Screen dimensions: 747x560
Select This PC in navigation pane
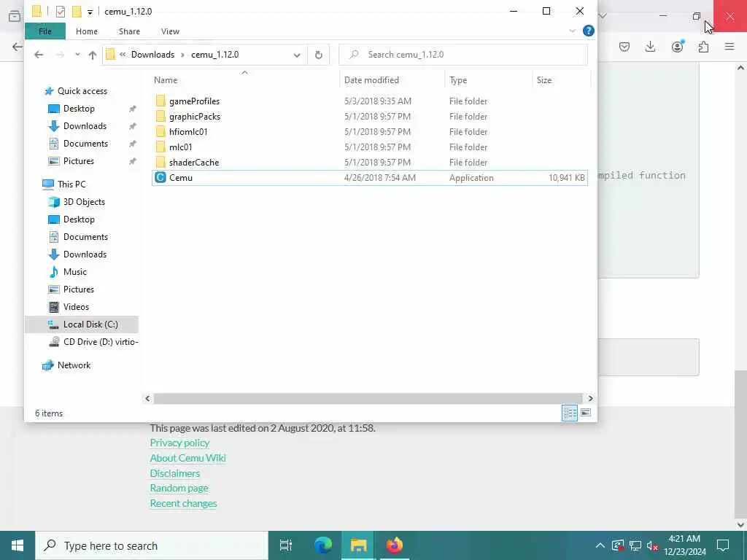[x=71, y=184]
